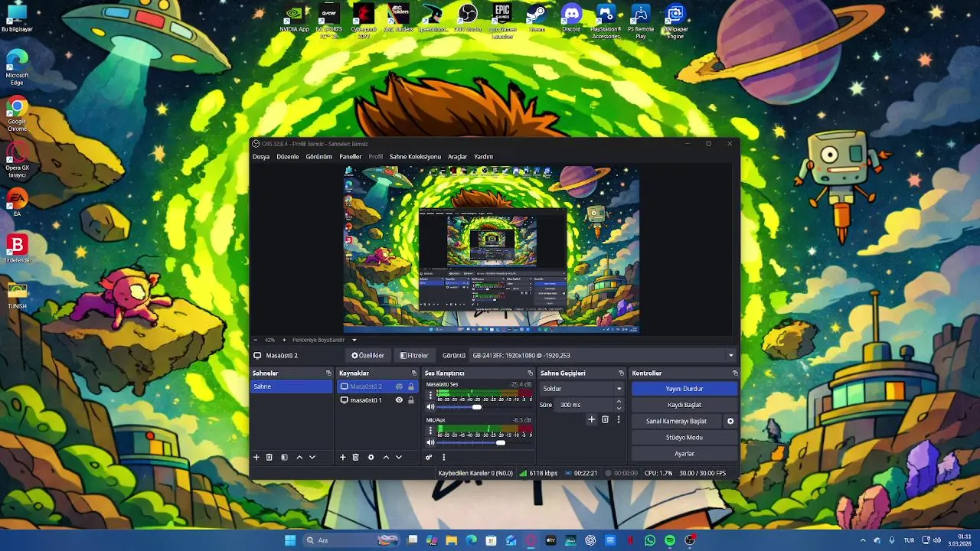Hide masaüstü 1 source eye icon
980x551 pixels.
(x=399, y=400)
